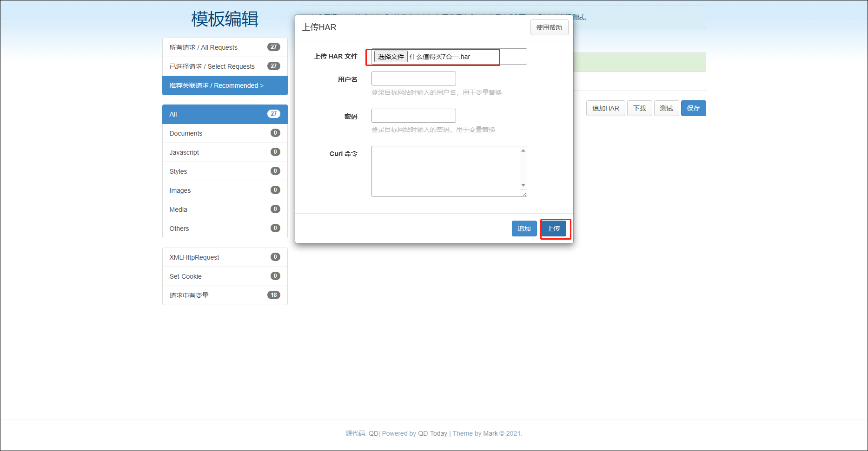Image resolution: width=868 pixels, height=451 pixels.
Task: Open the 使用帮助 help button
Action: click(x=549, y=27)
